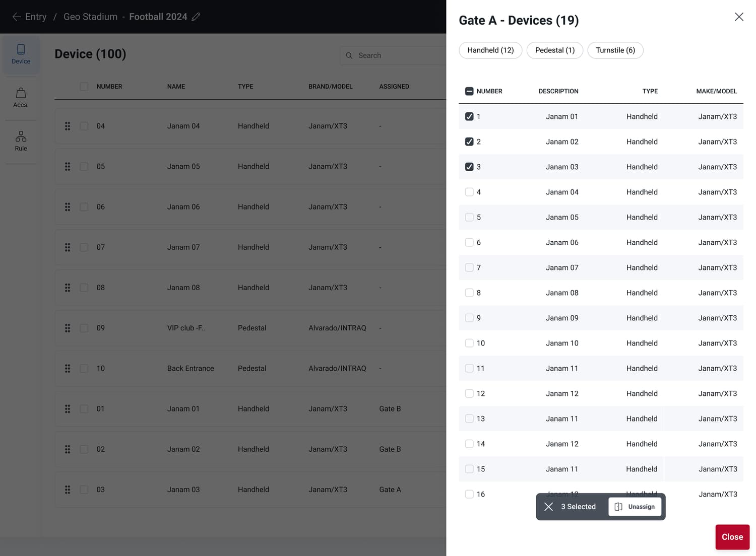
Task: Tick the select-all checkbox in Device table header
Action: tap(84, 87)
